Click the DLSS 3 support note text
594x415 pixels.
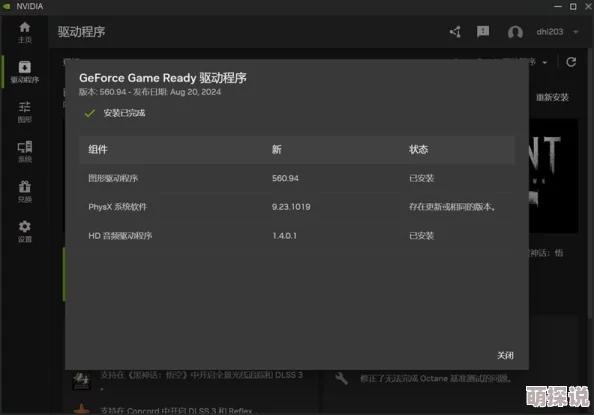(201, 376)
